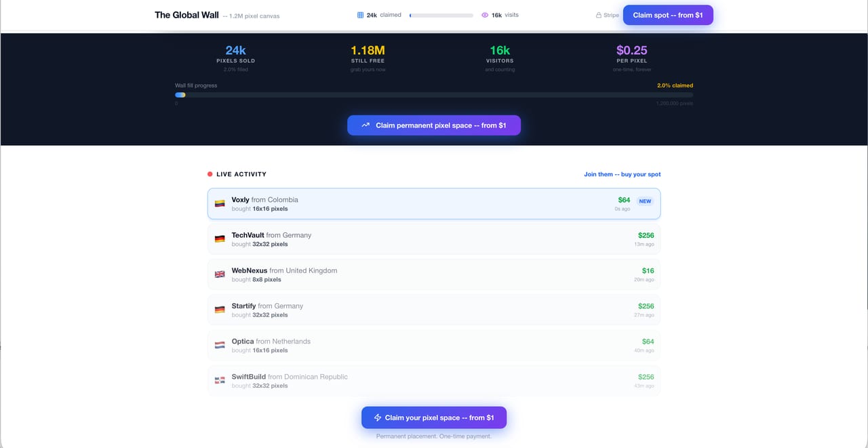Click the lightning bolt icon in bottom claim button

[378, 418]
